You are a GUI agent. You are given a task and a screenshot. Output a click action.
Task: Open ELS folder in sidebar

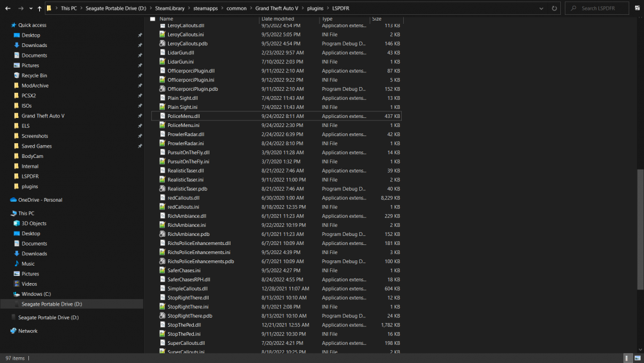pyautogui.click(x=26, y=126)
